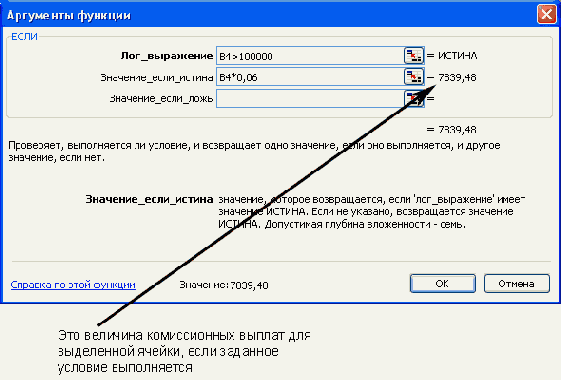Click the ЕСЛИ group heading
The height and width of the screenshot is (380, 561).
click(x=24, y=36)
